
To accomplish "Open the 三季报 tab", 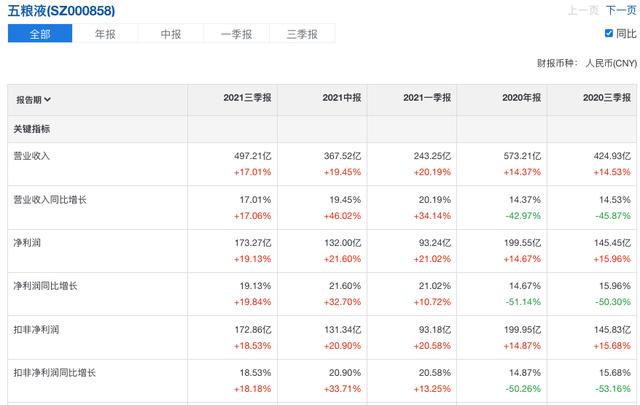I will (x=302, y=34).
